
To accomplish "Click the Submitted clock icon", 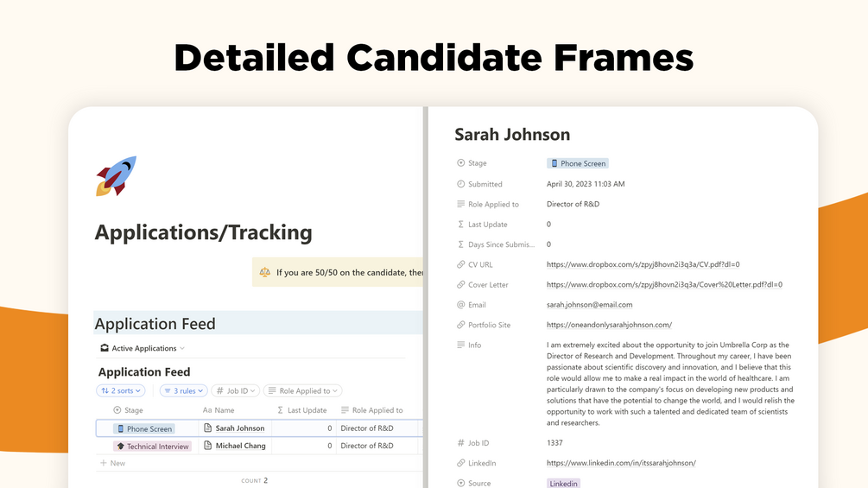I will (460, 184).
